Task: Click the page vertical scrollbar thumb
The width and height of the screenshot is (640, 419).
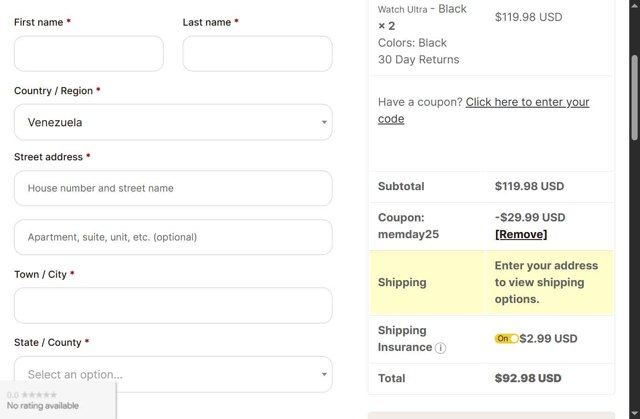Action: (634, 98)
